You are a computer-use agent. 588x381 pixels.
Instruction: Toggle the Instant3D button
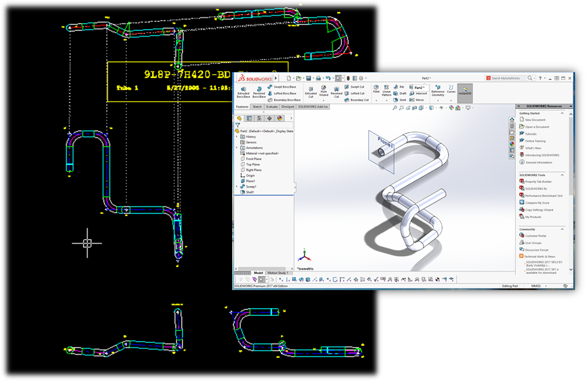(465, 90)
